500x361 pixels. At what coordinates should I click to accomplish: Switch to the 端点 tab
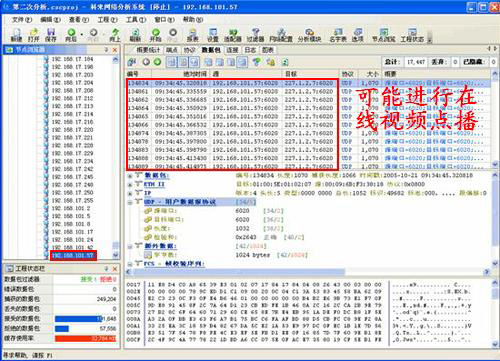[x=172, y=50]
